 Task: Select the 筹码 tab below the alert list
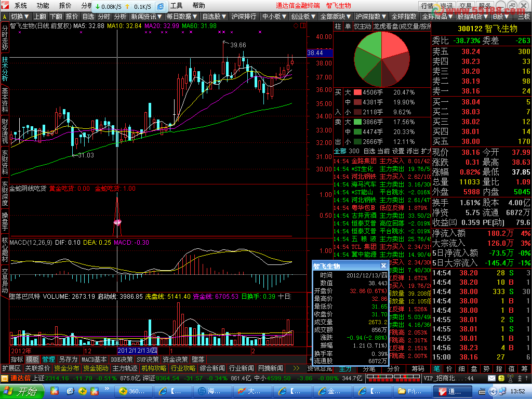(418, 368)
